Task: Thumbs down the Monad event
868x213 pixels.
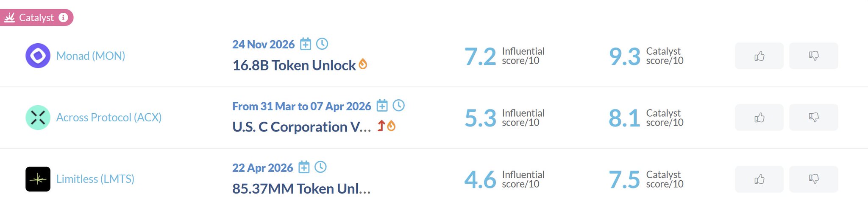Action: pyautogui.click(x=813, y=56)
